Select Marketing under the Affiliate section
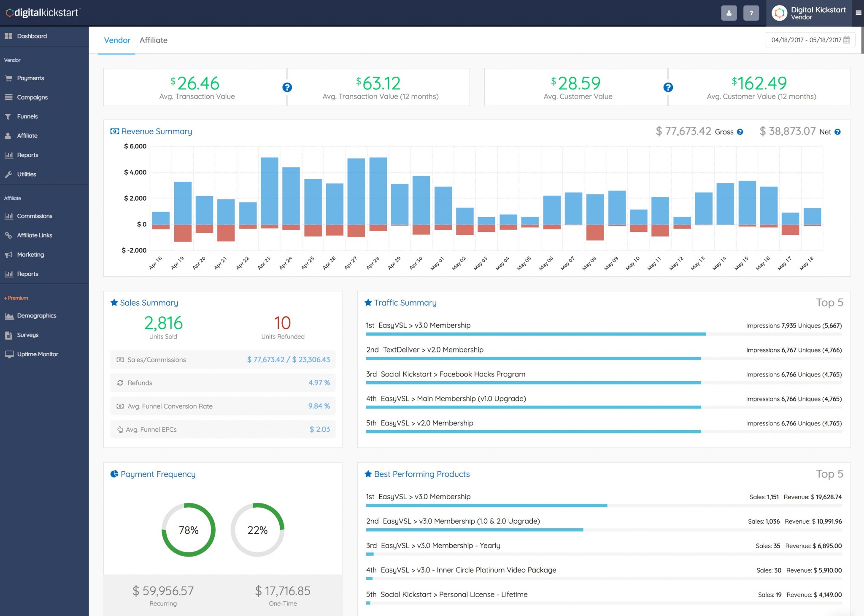The image size is (864, 616). pos(30,254)
